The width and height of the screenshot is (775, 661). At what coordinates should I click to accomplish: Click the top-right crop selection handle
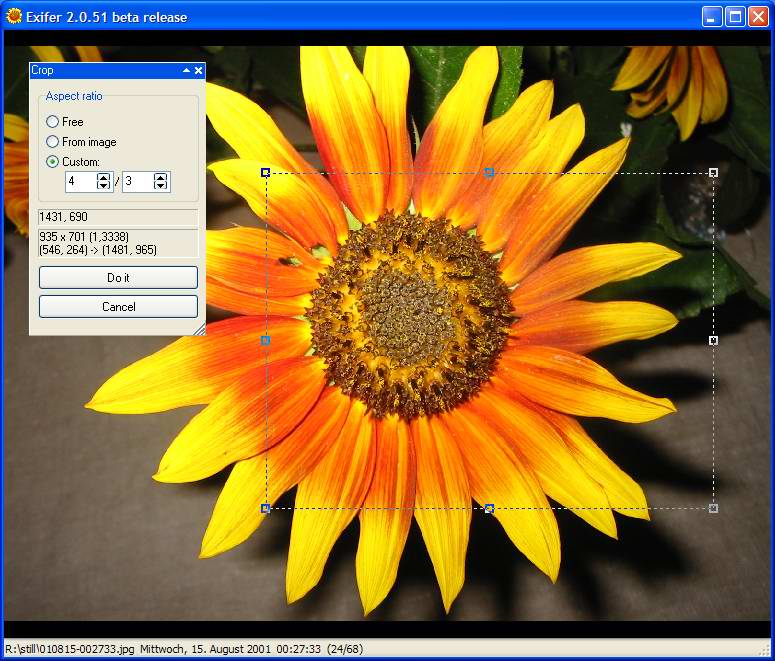(713, 173)
